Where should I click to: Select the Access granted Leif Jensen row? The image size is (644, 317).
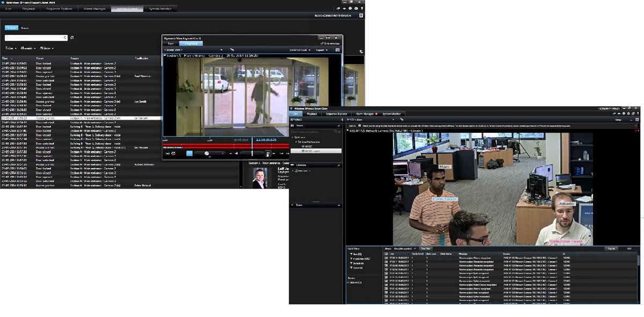pyautogui.click(x=80, y=118)
